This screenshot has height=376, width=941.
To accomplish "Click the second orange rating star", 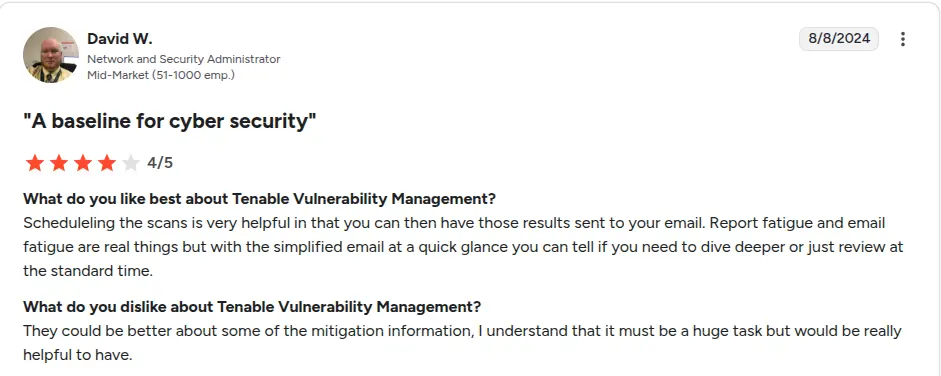I will coord(59,163).
